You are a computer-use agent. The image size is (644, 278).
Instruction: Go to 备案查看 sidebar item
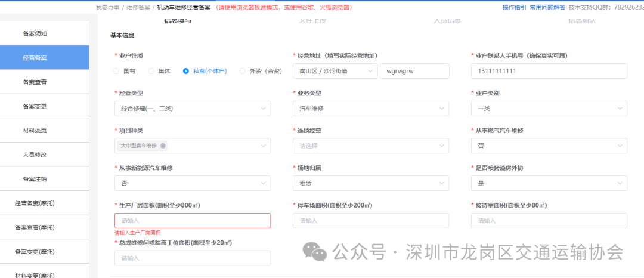(35, 82)
